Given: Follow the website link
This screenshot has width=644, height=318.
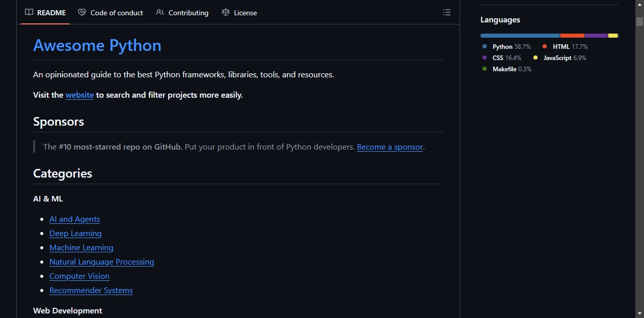Looking at the screenshot, I should [79, 95].
